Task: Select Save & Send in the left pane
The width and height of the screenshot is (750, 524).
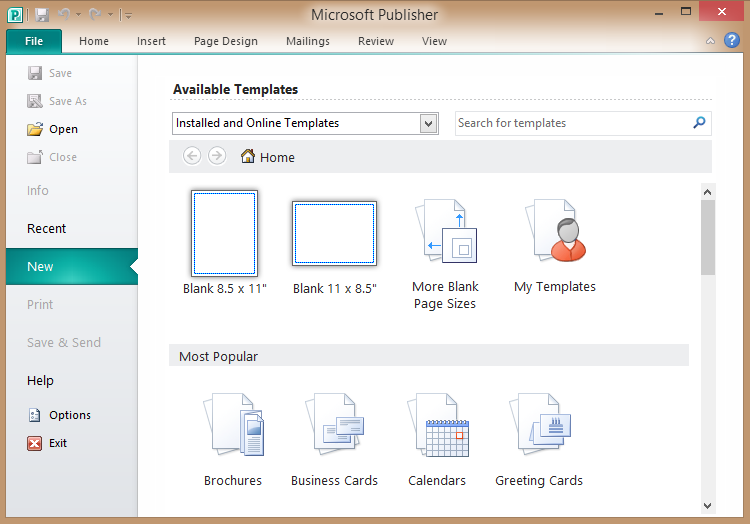Action: pos(64,342)
